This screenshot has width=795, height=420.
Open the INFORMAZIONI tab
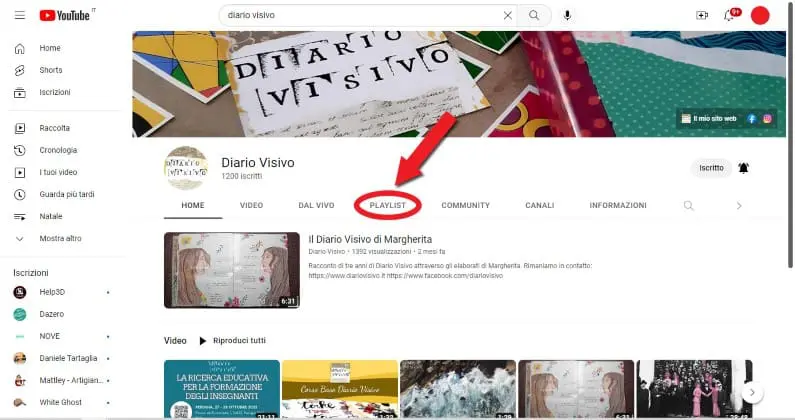tap(618, 205)
